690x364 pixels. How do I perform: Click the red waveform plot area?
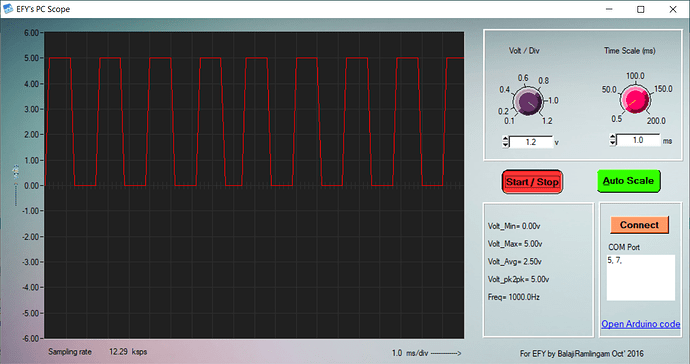point(254,185)
